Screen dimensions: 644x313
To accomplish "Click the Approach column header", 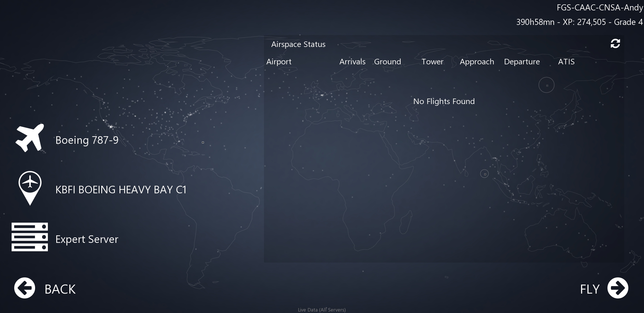I will tap(477, 62).
